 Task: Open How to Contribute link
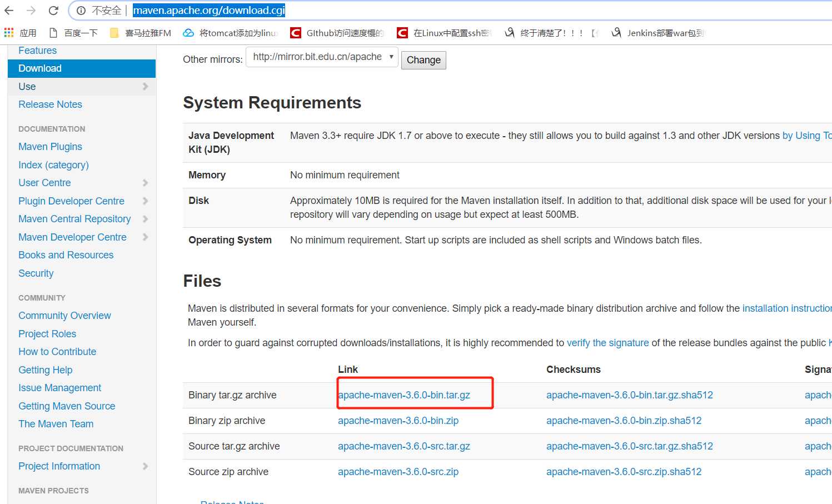coord(57,352)
